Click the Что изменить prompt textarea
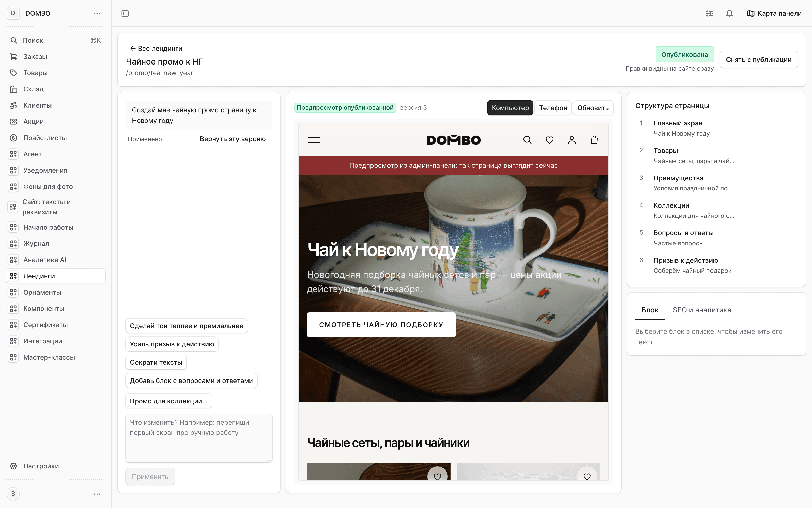 pyautogui.click(x=199, y=438)
